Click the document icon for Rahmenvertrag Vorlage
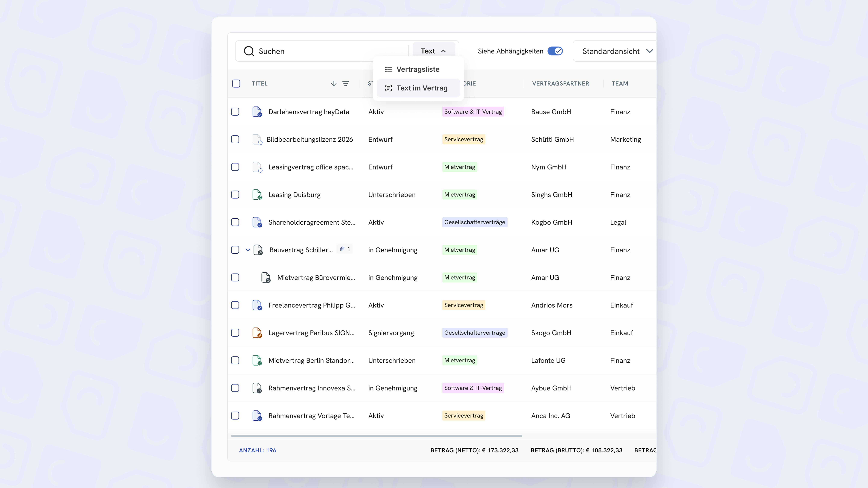This screenshot has height=488, width=868. click(257, 416)
